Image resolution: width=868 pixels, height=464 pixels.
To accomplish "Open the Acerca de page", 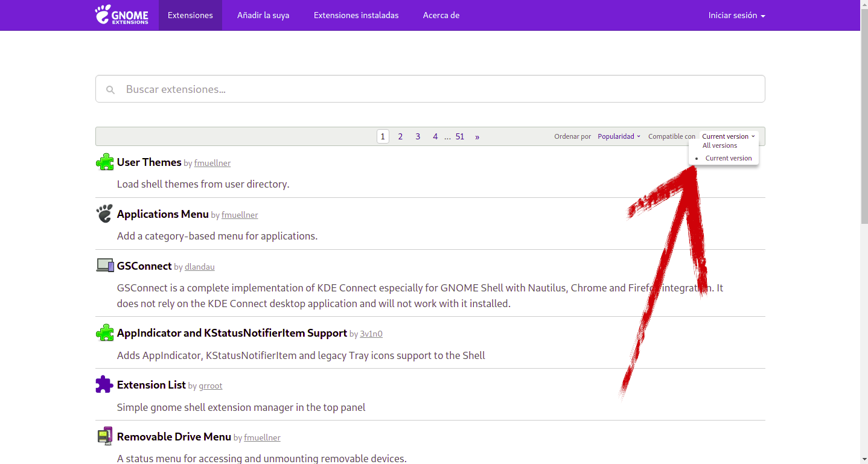I will point(441,15).
